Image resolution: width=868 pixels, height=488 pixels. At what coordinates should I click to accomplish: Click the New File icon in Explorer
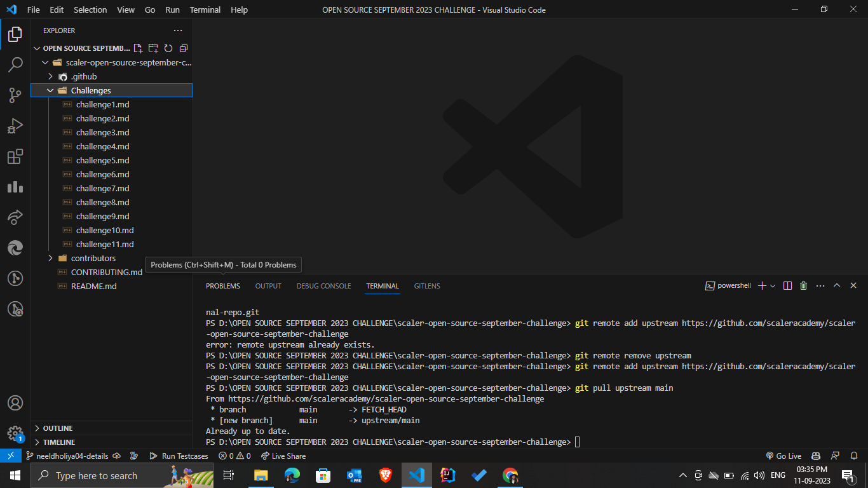137,48
